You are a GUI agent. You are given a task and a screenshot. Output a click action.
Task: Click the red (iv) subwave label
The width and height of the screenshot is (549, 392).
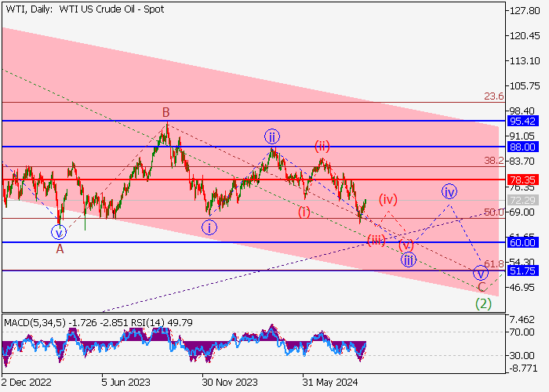[388, 199]
